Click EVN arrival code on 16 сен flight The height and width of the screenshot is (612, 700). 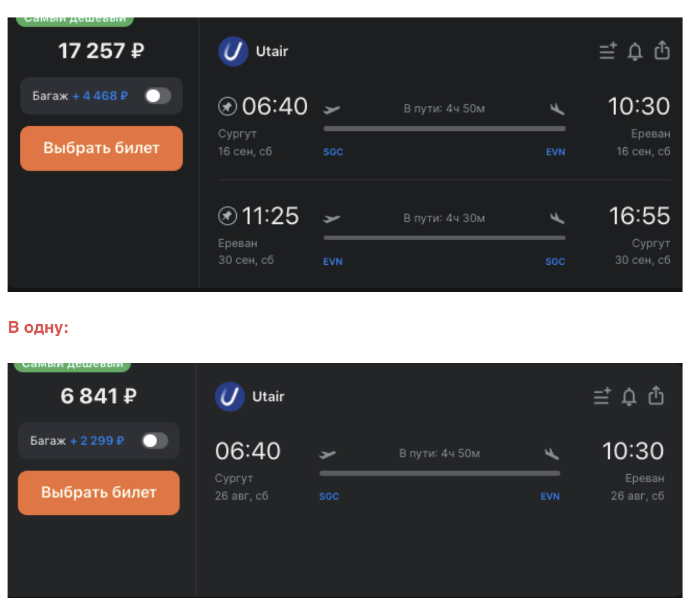(x=555, y=152)
